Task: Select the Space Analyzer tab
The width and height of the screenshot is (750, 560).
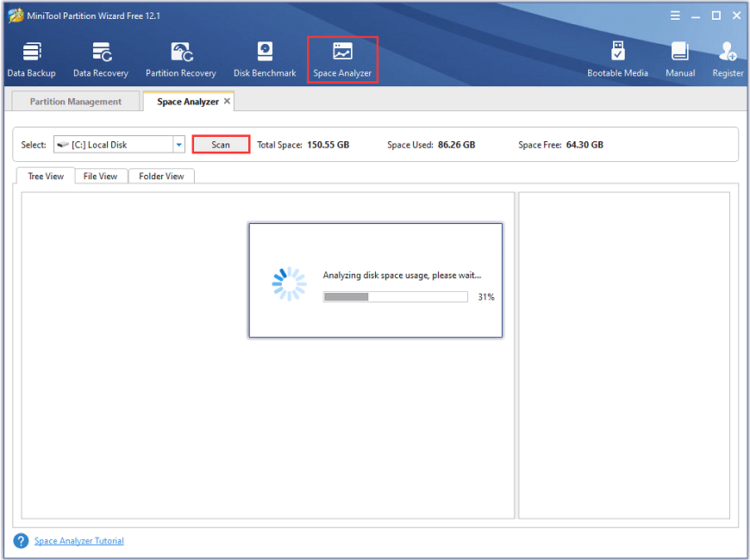Action: click(x=188, y=102)
